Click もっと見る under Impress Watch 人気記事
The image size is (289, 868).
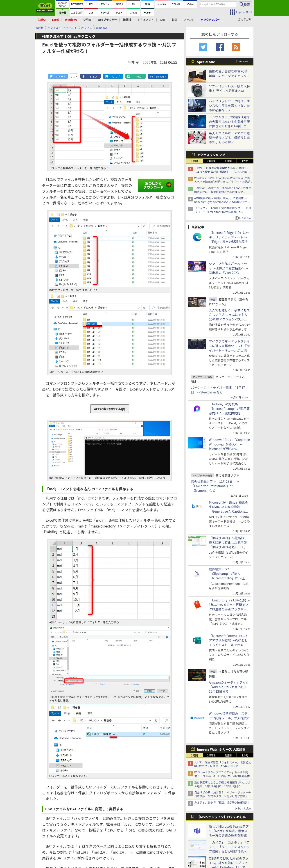tap(243, 808)
